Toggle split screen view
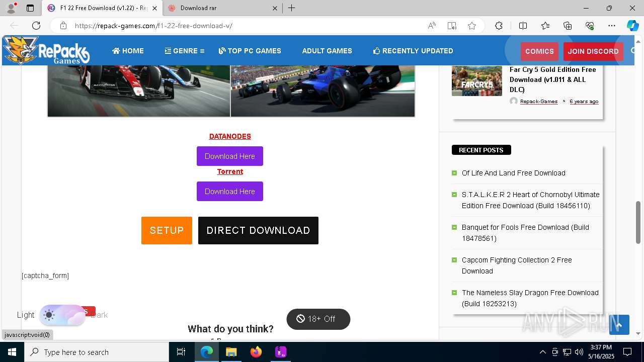Screen dimensions: 644x362 523,26
